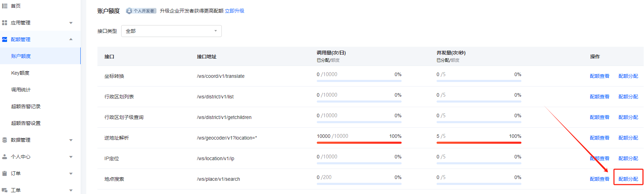Click the 个人中心 user icon
The width and height of the screenshot is (644, 194).
click(x=5, y=157)
